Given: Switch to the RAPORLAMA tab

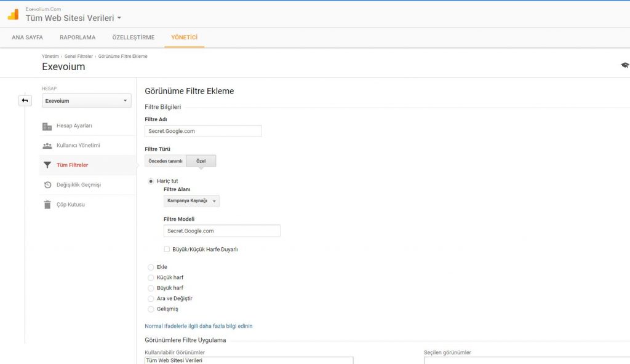Looking at the screenshot, I should click(x=78, y=38).
